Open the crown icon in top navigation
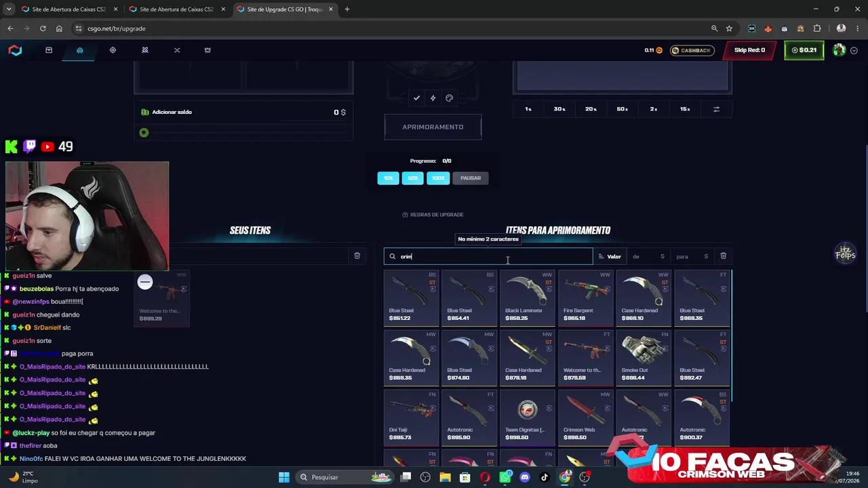Screen dimensions: 868x488 [208, 50]
